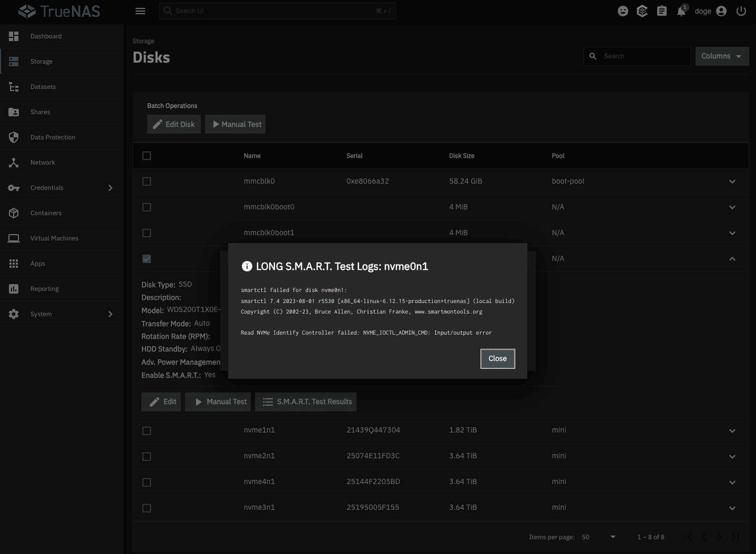
Task: Expand the nvme1n1 row details
Action: pos(732,431)
